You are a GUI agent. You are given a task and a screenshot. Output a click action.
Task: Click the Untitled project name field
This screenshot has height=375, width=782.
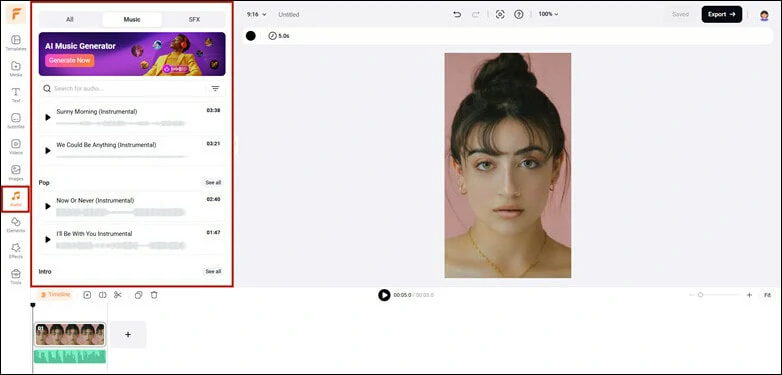click(x=289, y=14)
